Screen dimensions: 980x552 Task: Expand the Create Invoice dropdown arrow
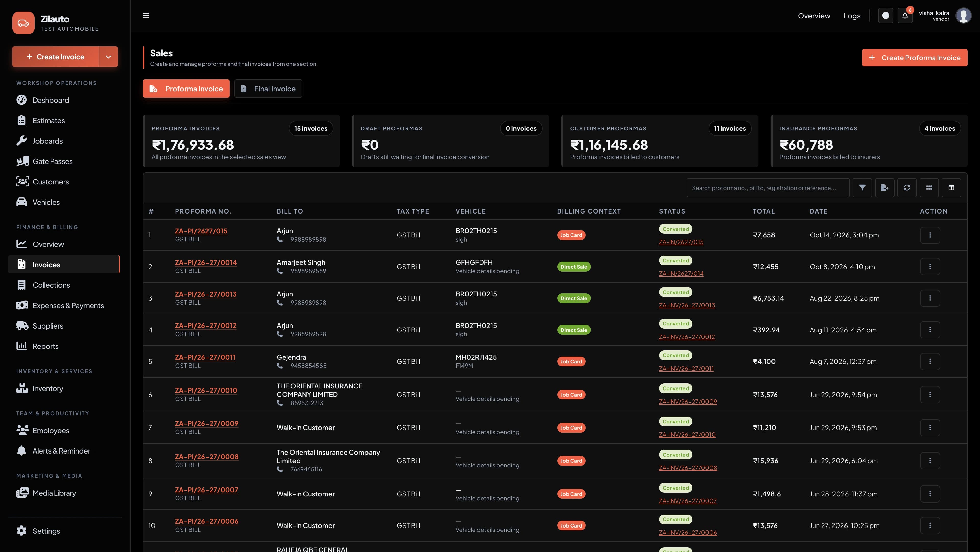pyautogui.click(x=108, y=57)
